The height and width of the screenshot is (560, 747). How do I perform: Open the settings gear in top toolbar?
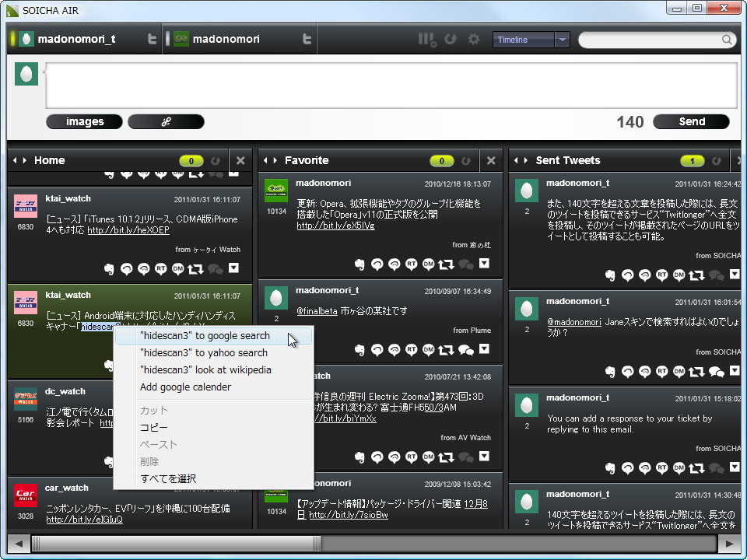click(x=474, y=39)
